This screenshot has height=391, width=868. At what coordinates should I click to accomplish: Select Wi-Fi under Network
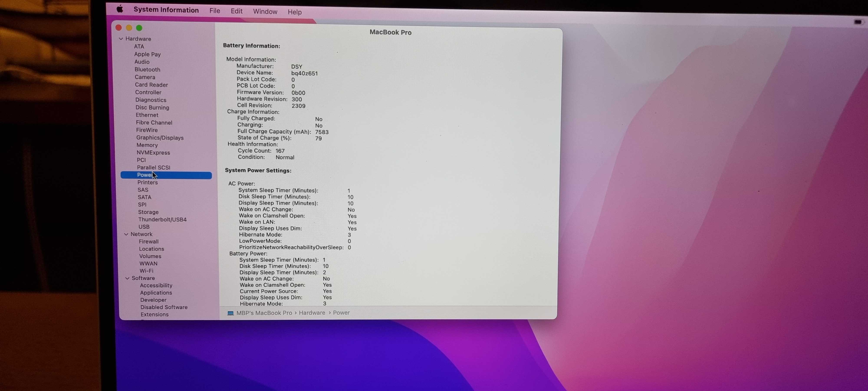(x=146, y=271)
